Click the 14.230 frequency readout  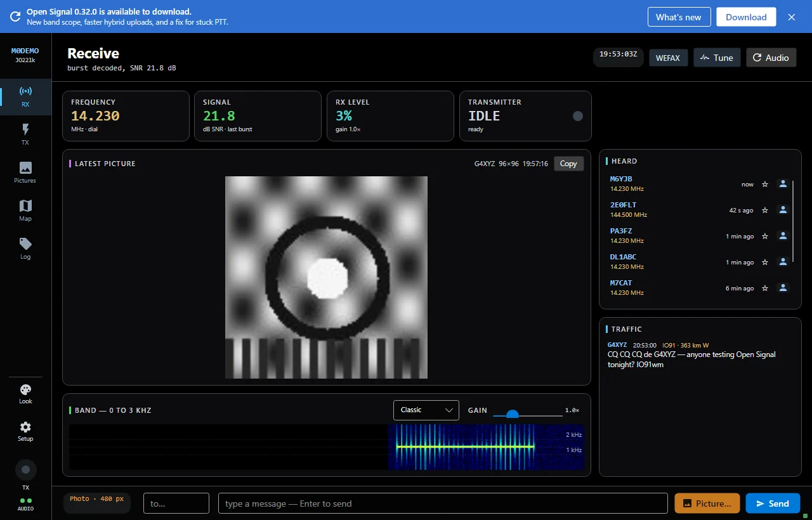click(x=95, y=116)
